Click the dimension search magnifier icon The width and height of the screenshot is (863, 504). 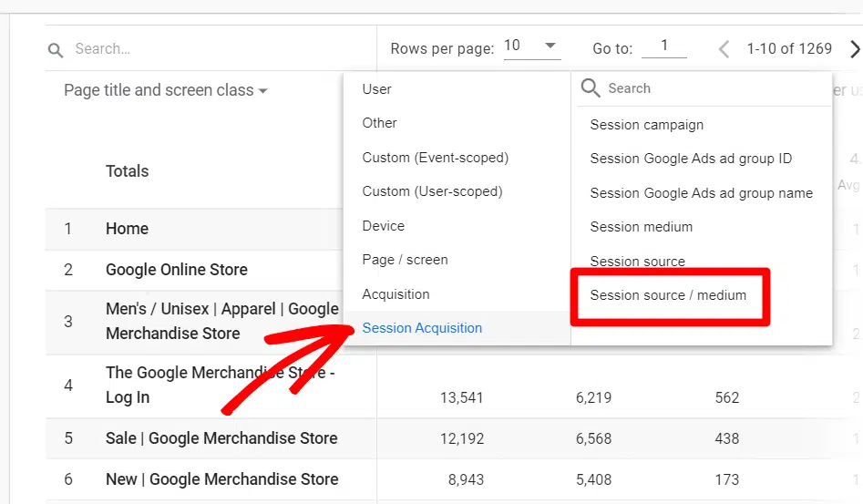(591, 88)
